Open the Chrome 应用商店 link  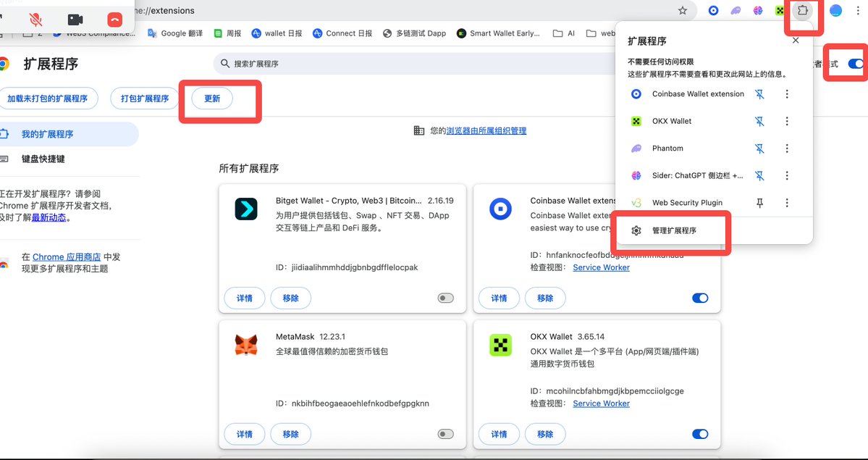coord(67,257)
